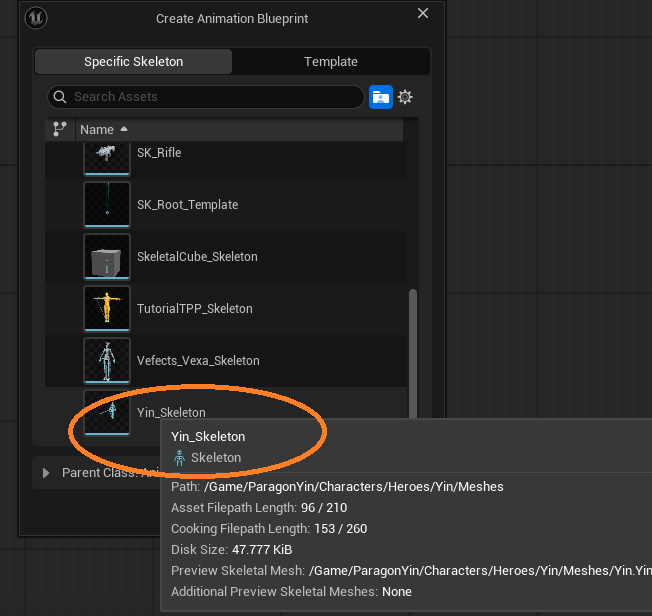Click the Unreal Engine logo icon

39,18
